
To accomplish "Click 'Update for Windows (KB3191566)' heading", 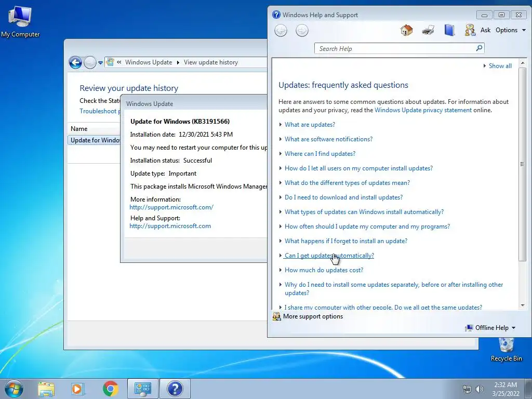I will tap(180, 122).
